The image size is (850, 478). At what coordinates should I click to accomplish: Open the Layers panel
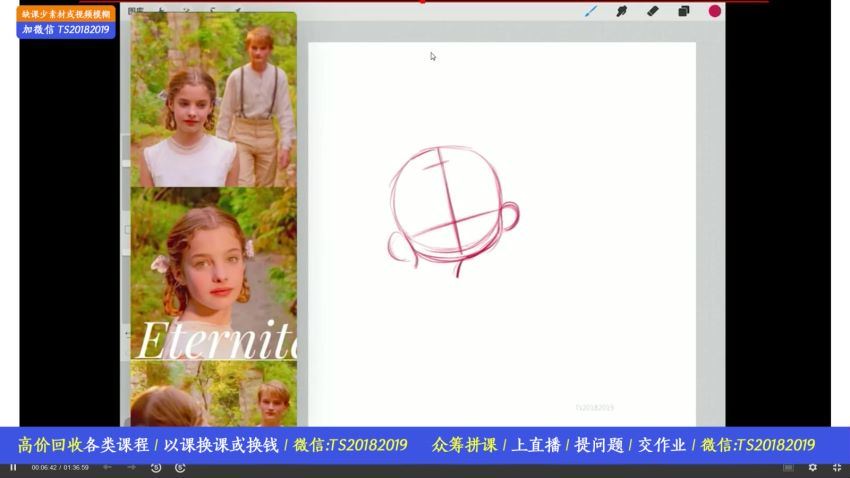[684, 11]
